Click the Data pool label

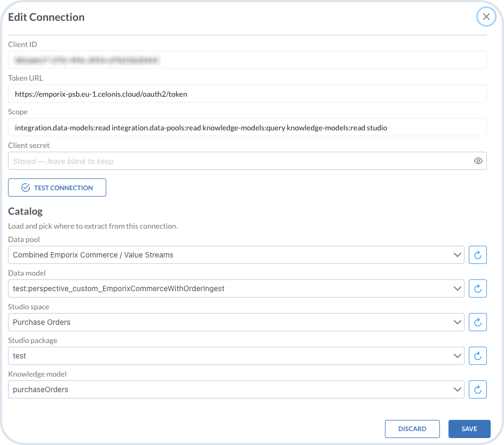[x=24, y=239]
